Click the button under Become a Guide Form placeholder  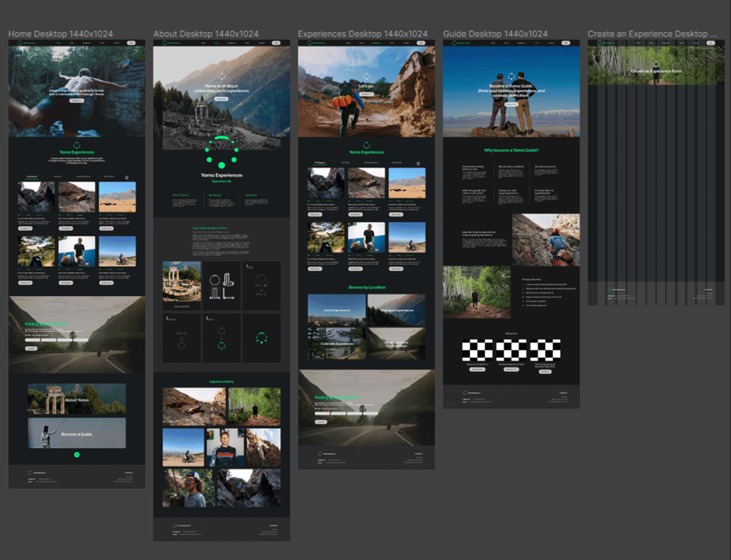click(x=477, y=369)
